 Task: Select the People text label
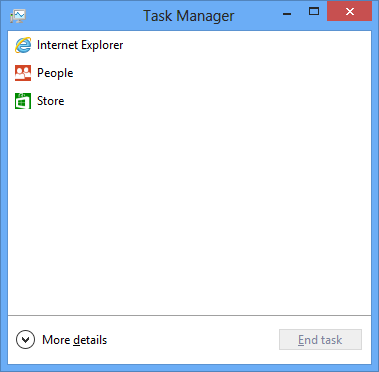coord(55,73)
